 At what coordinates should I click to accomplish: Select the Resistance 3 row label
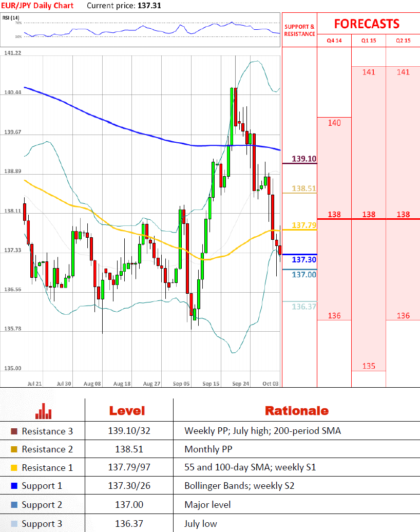pyautogui.click(x=47, y=431)
